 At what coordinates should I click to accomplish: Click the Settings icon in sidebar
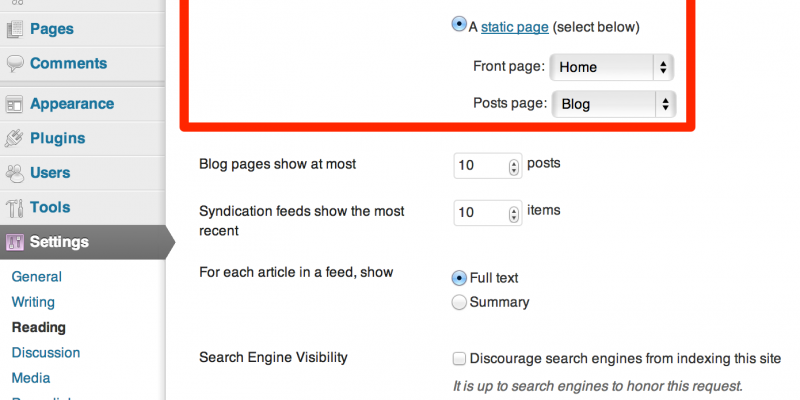pyautogui.click(x=15, y=242)
